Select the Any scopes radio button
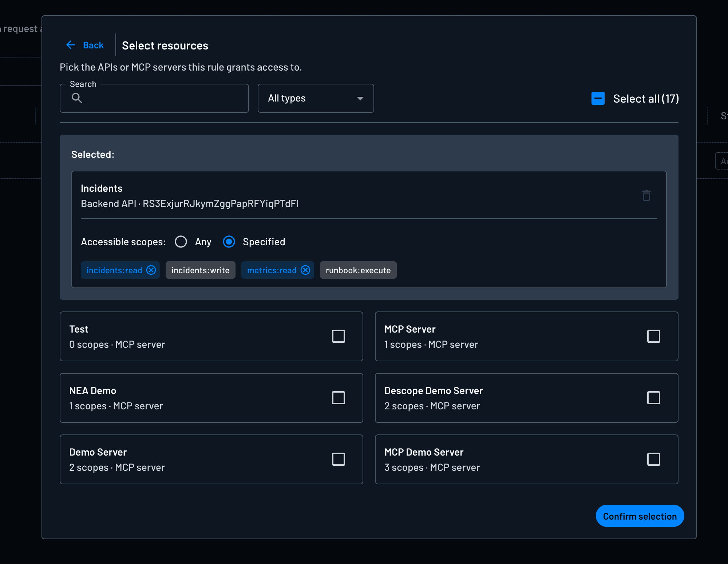 click(181, 242)
